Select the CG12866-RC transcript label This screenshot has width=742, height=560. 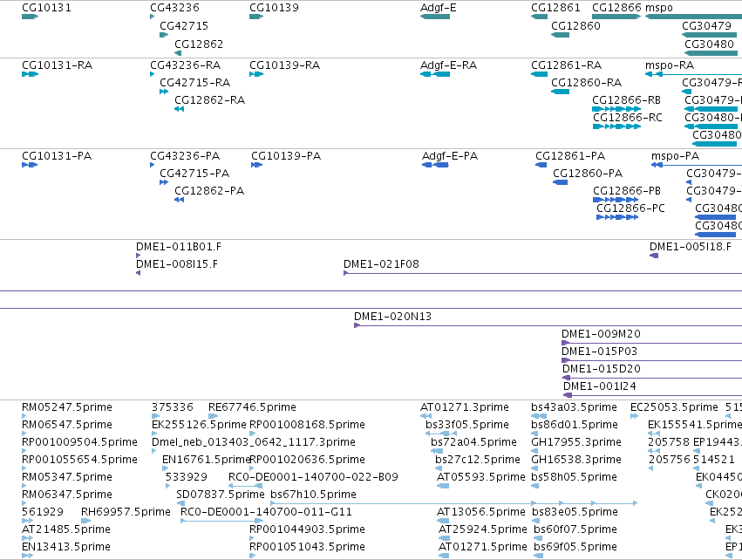(x=628, y=118)
